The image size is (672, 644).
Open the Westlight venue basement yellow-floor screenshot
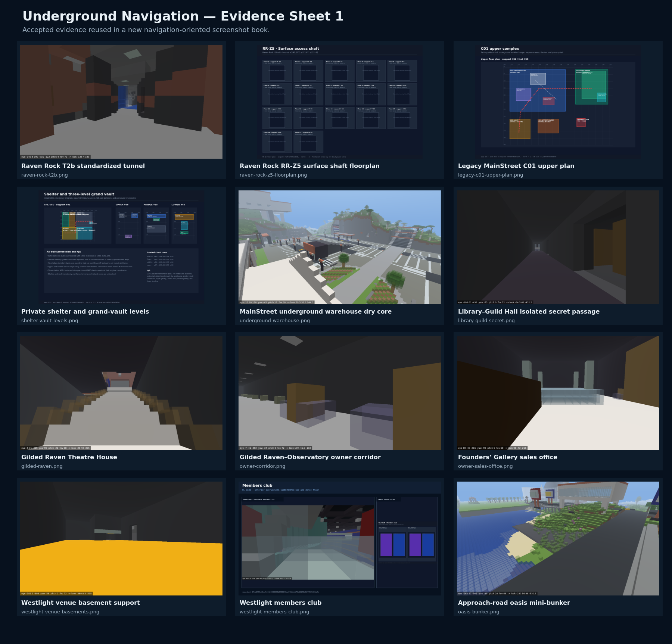point(121,538)
